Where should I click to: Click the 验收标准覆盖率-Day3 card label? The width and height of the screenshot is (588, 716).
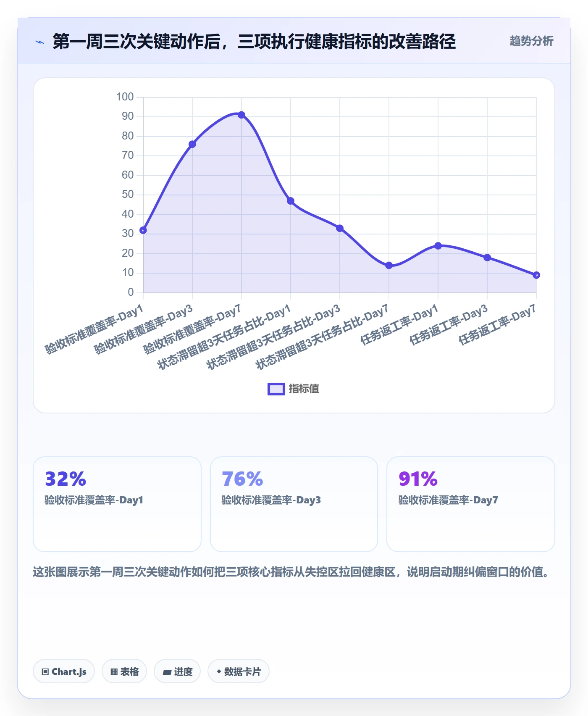(x=271, y=500)
